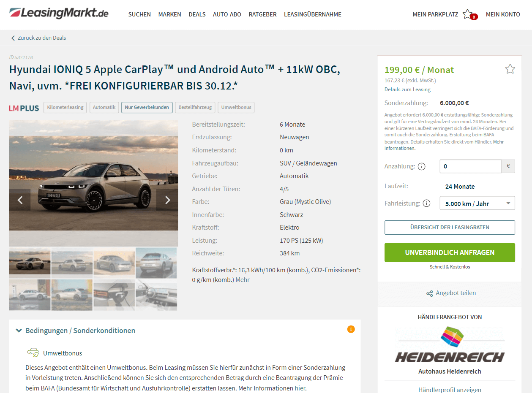Image resolution: width=532 pixels, height=393 pixels.
Task: Click the Umweltbonus car leaf icon
Action: [33, 352]
